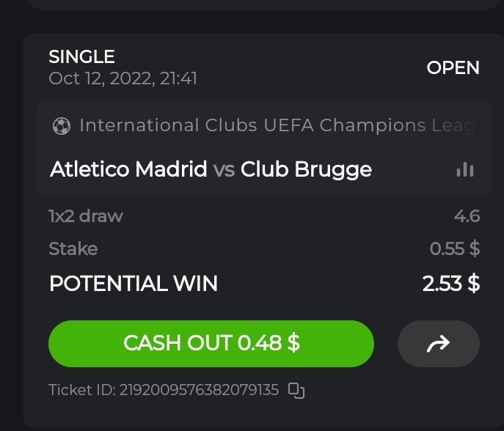Image resolution: width=504 pixels, height=431 pixels.
Task: Click the 4.6 odds value
Action: (467, 216)
